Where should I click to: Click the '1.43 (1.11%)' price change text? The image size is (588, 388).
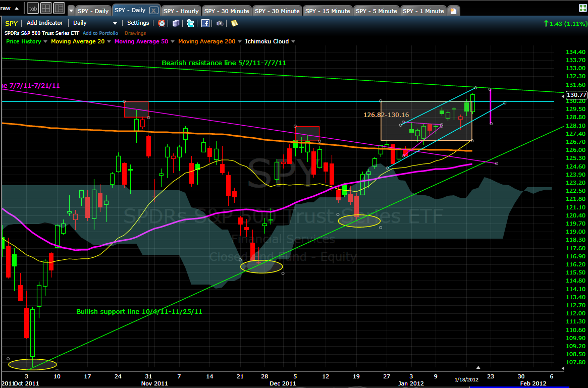tap(568, 24)
